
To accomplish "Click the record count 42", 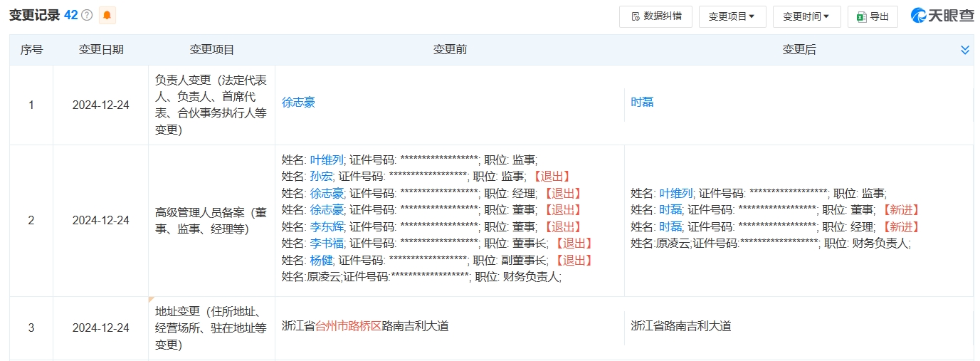I will (x=71, y=15).
